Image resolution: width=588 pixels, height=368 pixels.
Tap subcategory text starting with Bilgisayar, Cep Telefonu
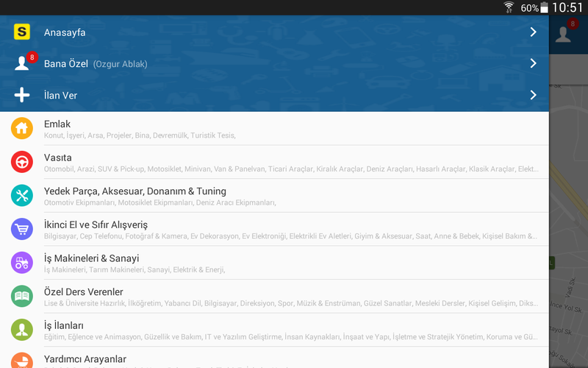tap(290, 236)
